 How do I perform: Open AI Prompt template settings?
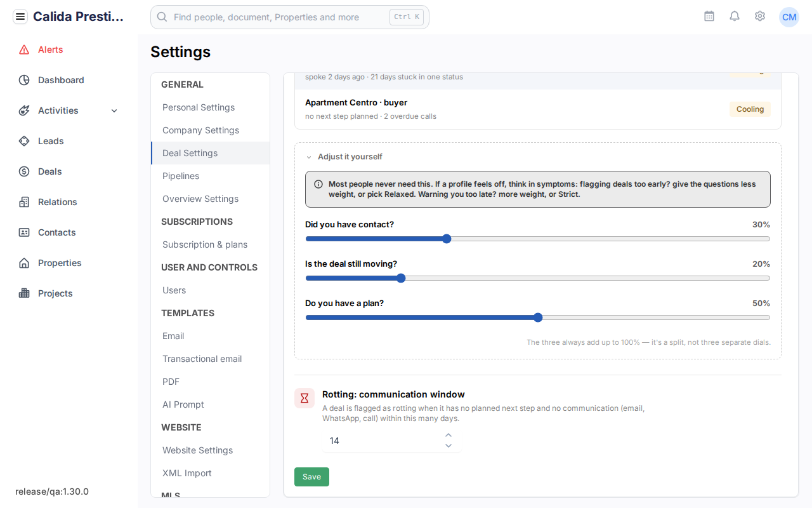[x=211, y=404]
